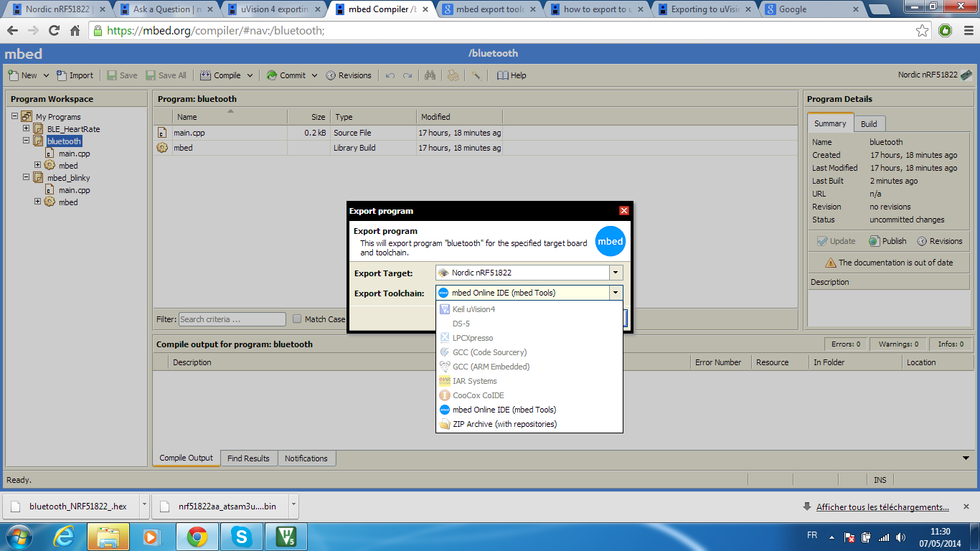Image resolution: width=980 pixels, height=551 pixels.
Task: Click the Revisions toolbar button
Action: 349,75
